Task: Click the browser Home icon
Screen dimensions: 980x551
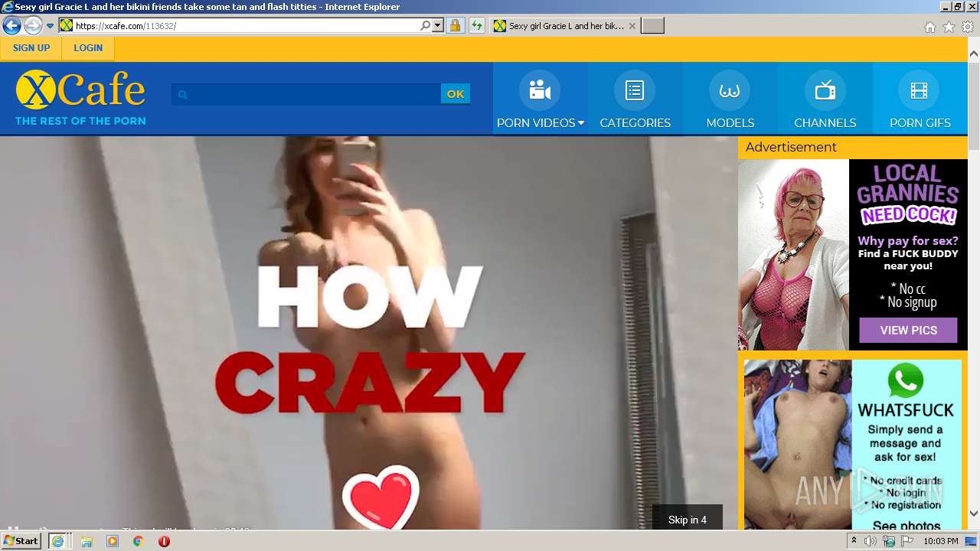Action: click(x=929, y=27)
